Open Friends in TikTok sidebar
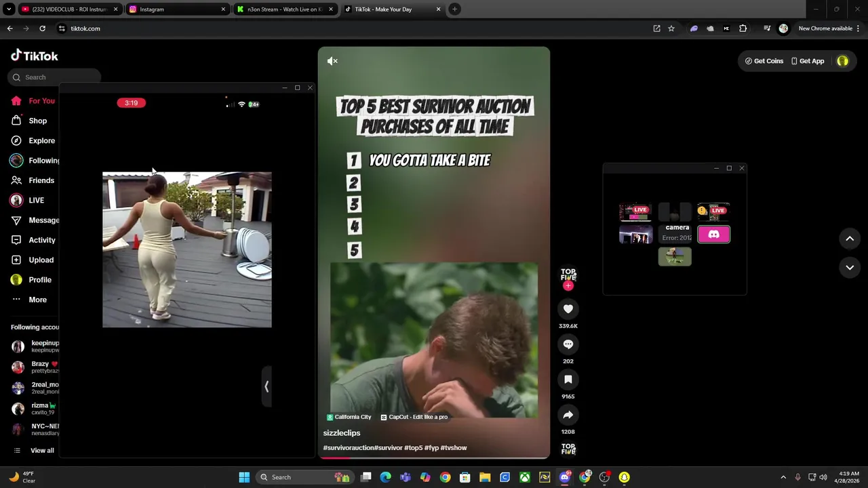Image resolution: width=868 pixels, height=488 pixels. 33,180
